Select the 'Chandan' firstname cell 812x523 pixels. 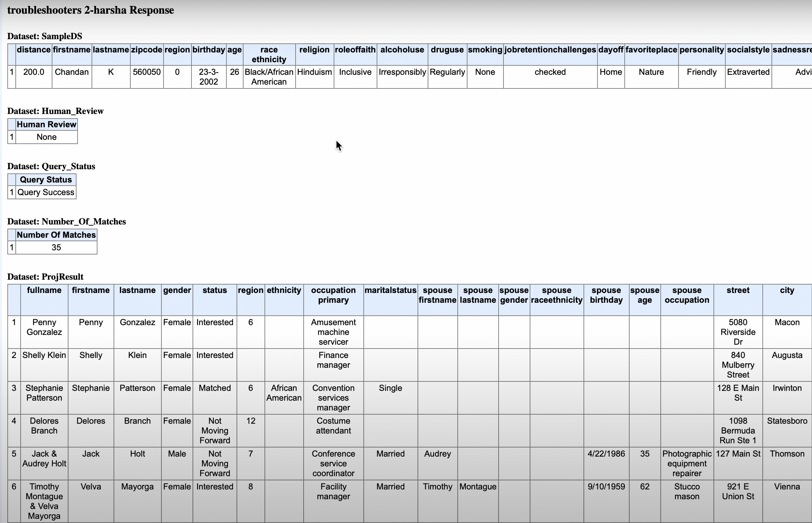[72, 72]
